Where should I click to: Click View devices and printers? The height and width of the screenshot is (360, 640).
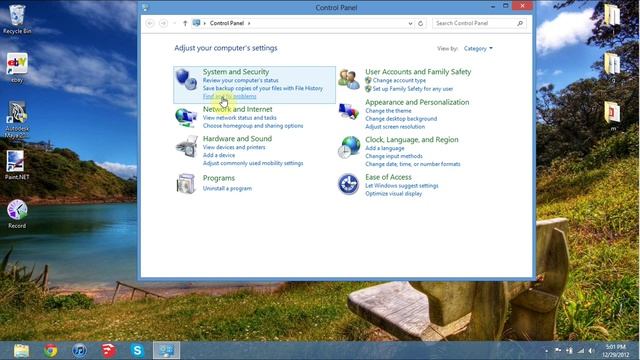tap(234, 147)
